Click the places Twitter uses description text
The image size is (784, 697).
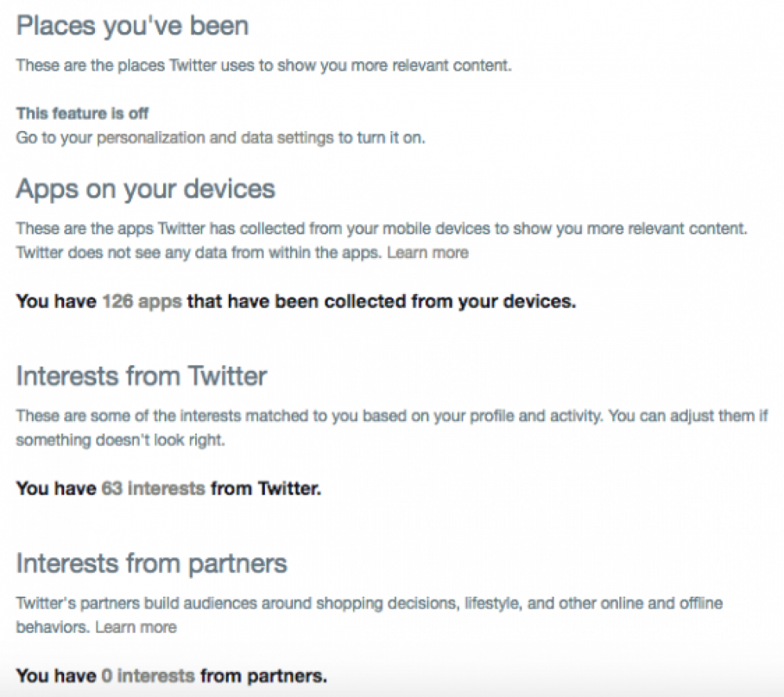(264, 66)
